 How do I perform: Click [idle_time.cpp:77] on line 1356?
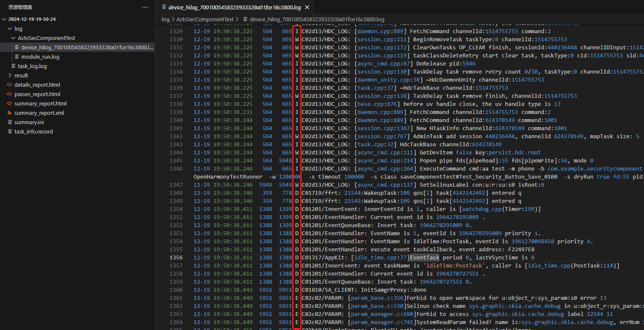(x=380, y=258)
